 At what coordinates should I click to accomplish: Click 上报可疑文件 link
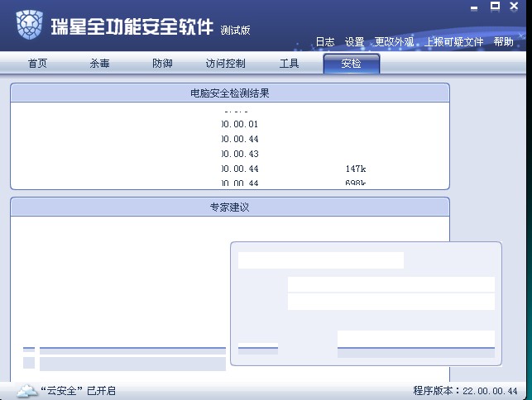point(454,42)
